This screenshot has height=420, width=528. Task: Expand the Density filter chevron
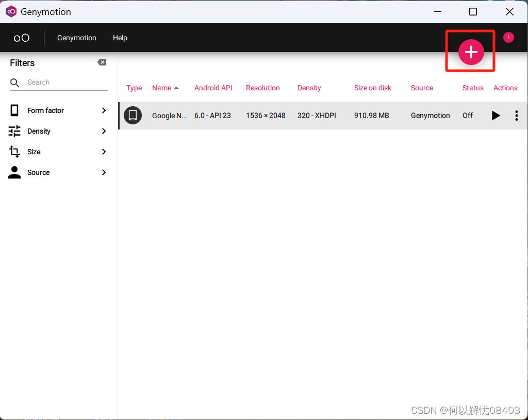104,131
